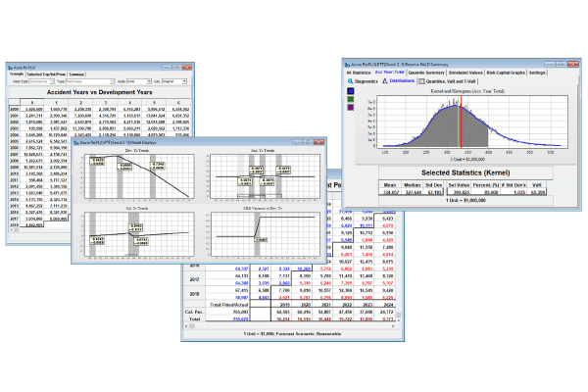
Task: Click the Model Displays window's application icon
Action: [76, 142]
